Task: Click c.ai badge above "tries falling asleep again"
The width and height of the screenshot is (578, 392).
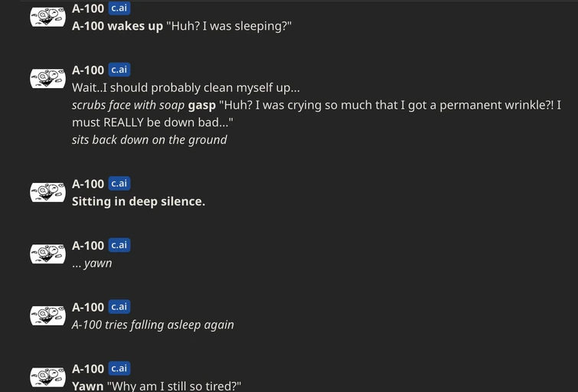Action: (119, 307)
